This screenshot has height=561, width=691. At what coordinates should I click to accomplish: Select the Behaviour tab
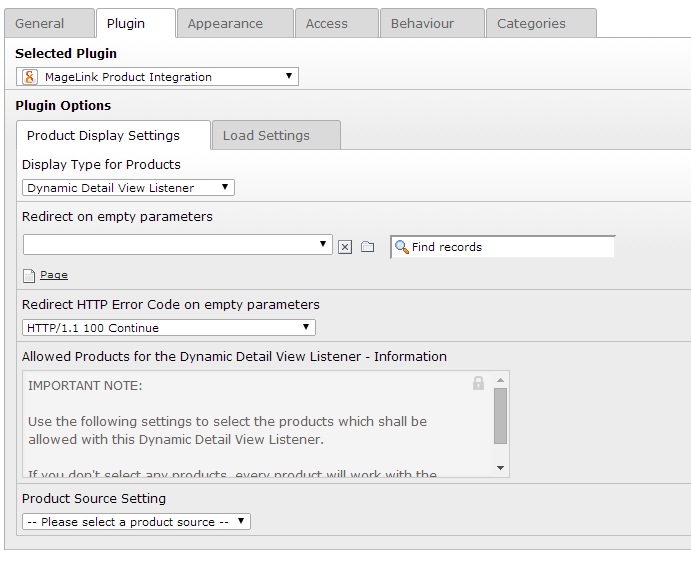[x=422, y=23]
